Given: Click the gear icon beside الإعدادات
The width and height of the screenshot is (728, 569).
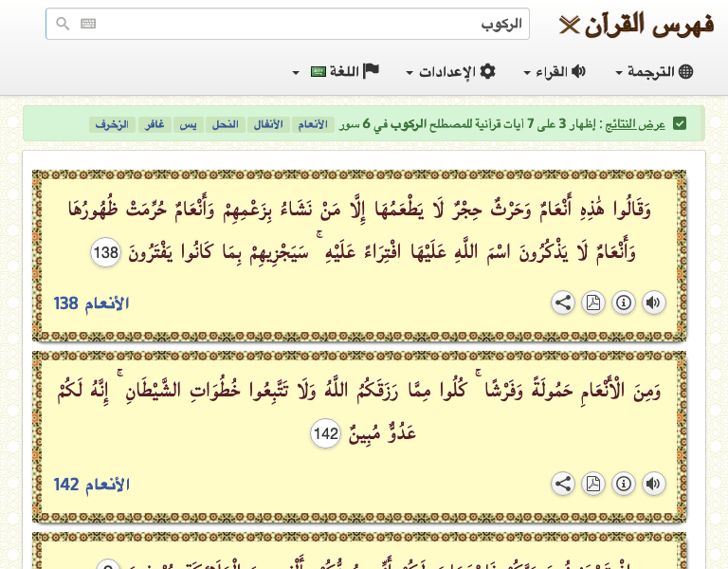Looking at the screenshot, I should coord(487,71).
